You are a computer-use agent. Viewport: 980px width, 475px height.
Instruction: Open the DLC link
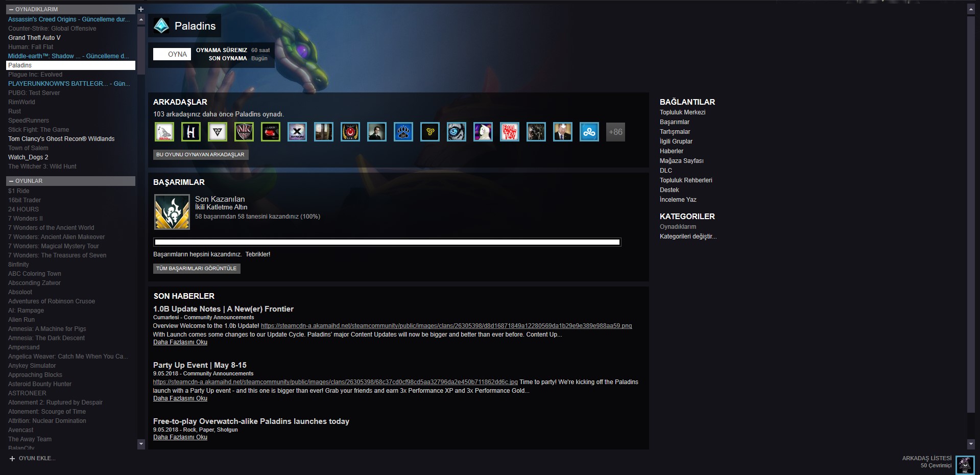tap(666, 171)
